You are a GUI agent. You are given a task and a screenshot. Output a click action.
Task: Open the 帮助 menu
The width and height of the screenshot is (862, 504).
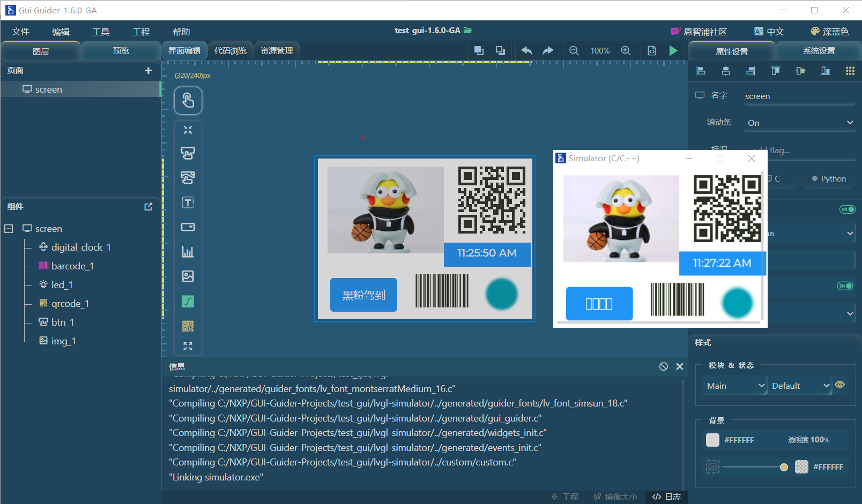[181, 32]
